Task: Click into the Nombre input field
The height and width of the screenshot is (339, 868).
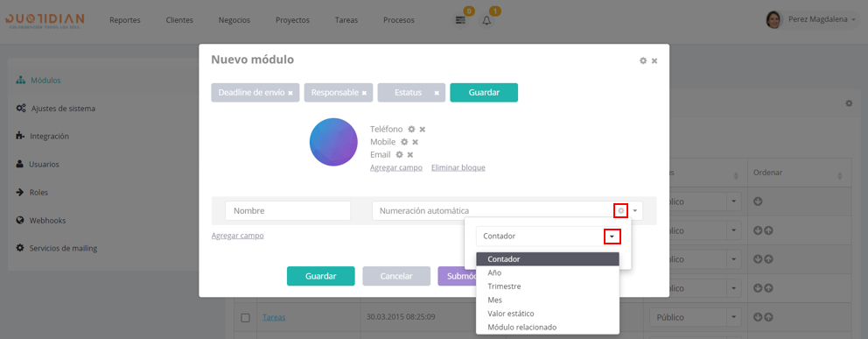Action: (x=288, y=211)
